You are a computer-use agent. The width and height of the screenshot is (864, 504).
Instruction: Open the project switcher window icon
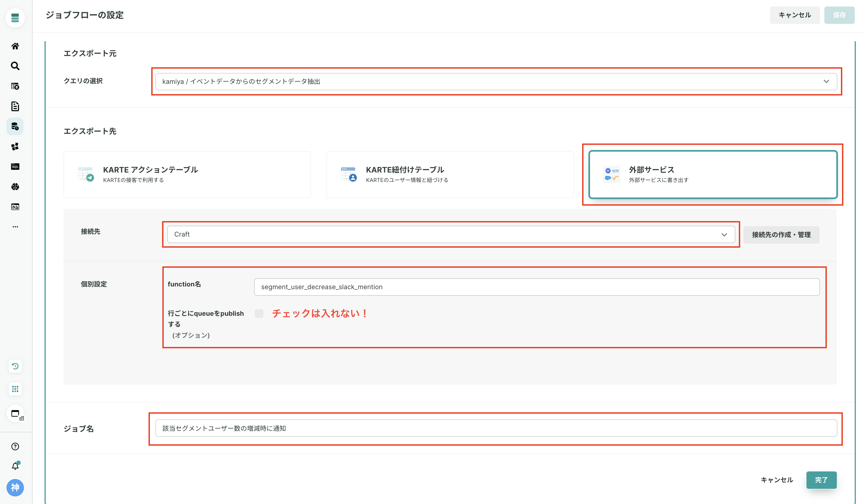[16, 414]
